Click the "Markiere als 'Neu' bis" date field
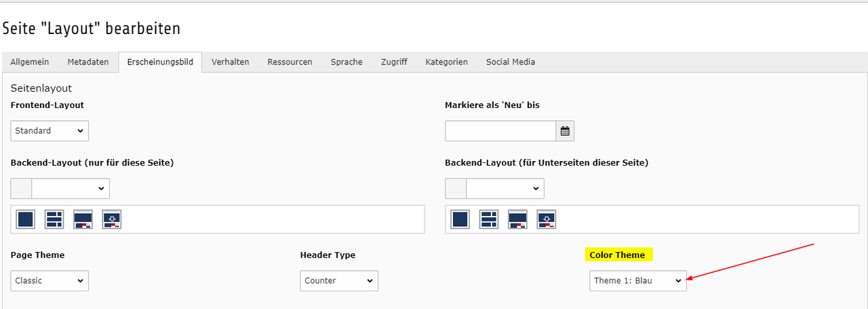 pos(500,131)
